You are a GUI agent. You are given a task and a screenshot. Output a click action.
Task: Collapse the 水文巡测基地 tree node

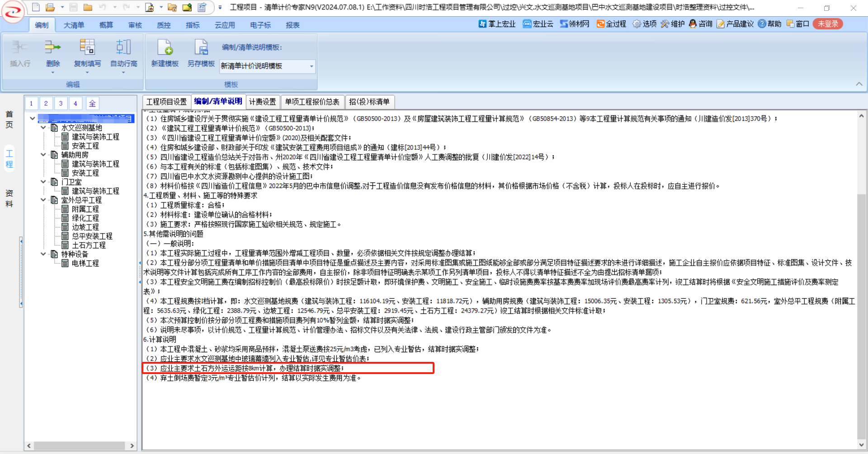click(43, 128)
